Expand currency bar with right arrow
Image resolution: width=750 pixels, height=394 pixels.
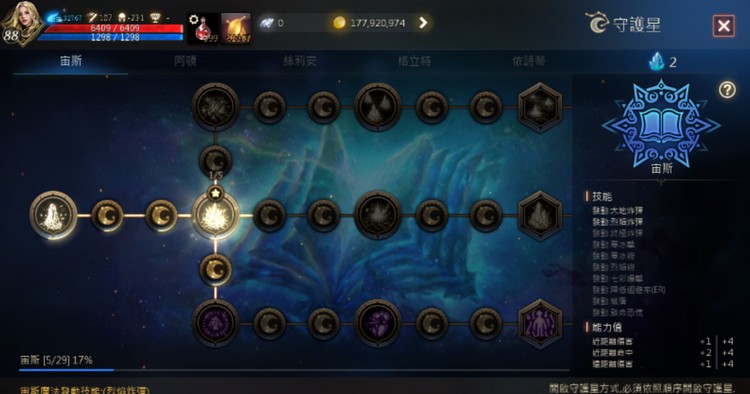[423, 22]
